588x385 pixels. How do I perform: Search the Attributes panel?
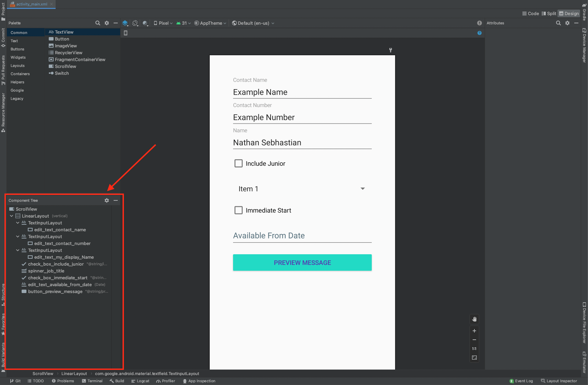[558, 23]
